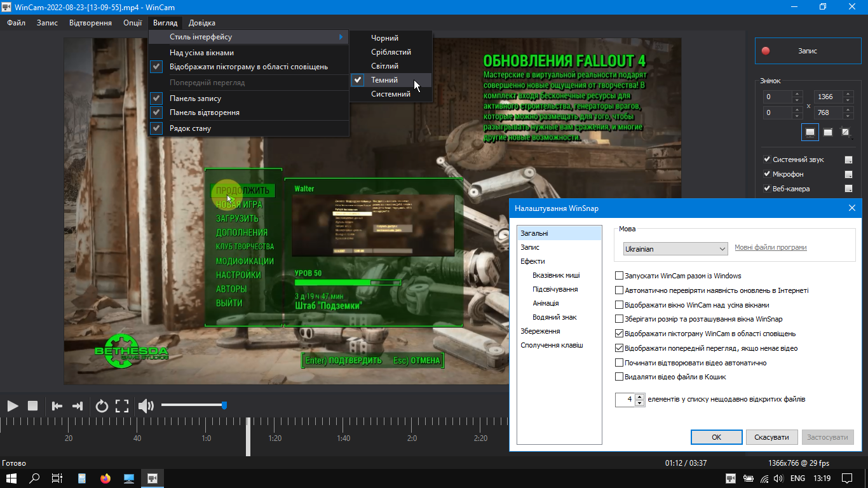
Task: Increase recent files count stepper
Action: tap(639, 396)
